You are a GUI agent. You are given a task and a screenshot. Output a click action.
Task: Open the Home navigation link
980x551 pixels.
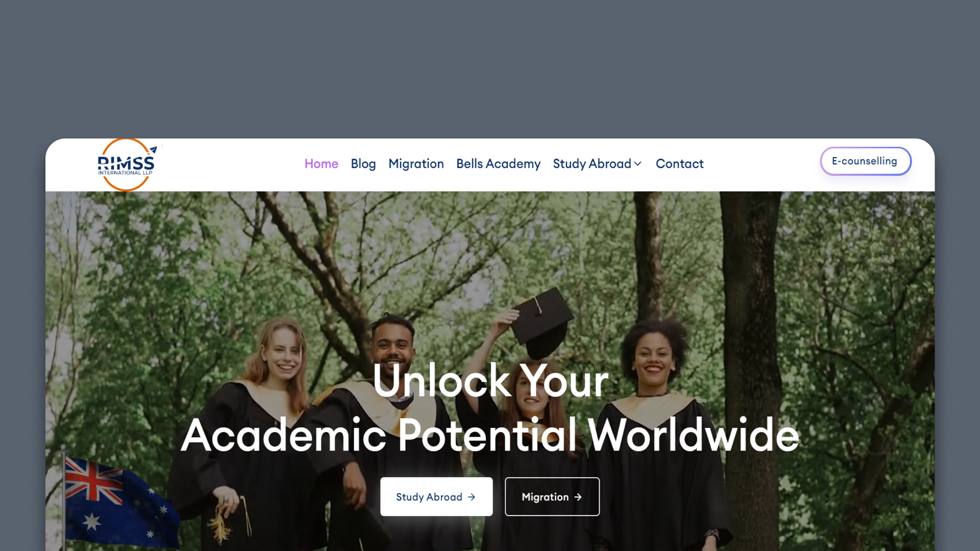321,164
